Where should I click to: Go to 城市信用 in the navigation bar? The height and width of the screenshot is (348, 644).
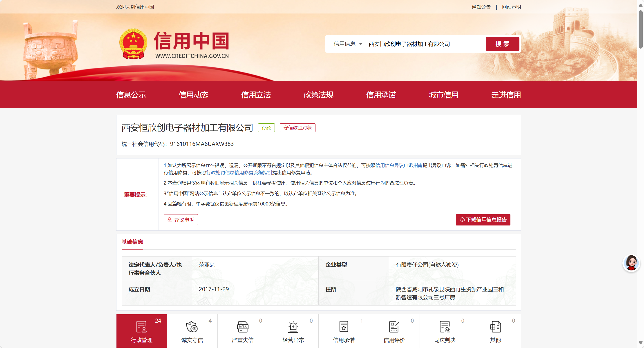(443, 95)
